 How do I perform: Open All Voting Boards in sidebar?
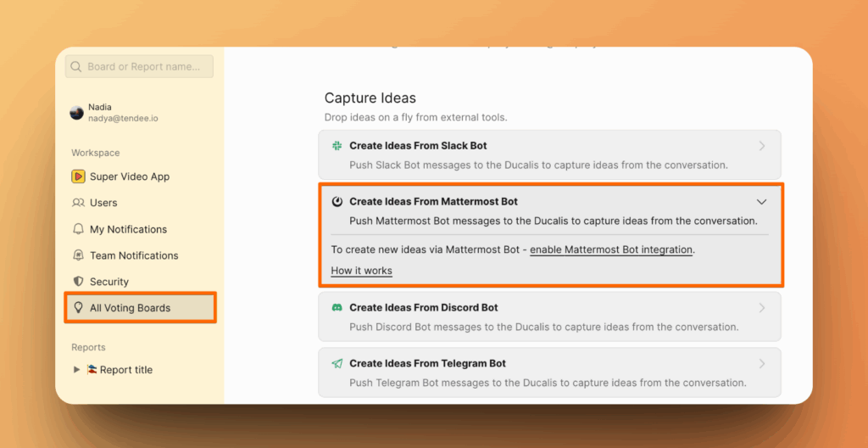coord(130,308)
